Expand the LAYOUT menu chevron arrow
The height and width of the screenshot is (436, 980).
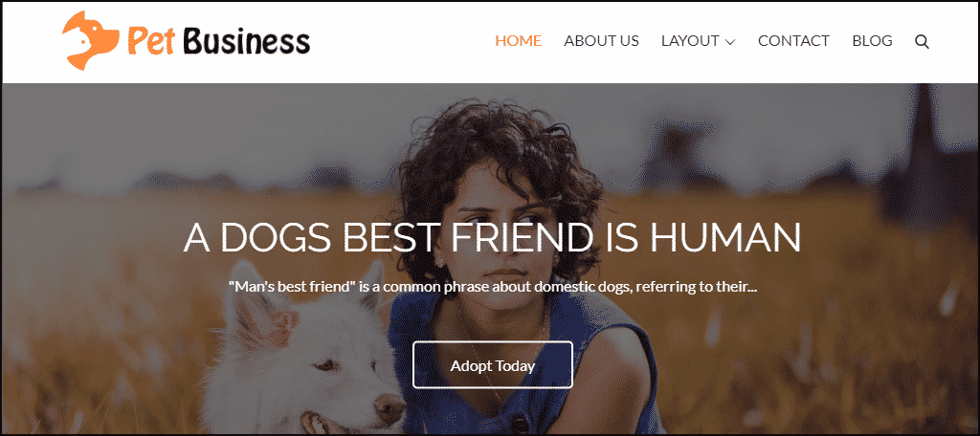point(730,42)
